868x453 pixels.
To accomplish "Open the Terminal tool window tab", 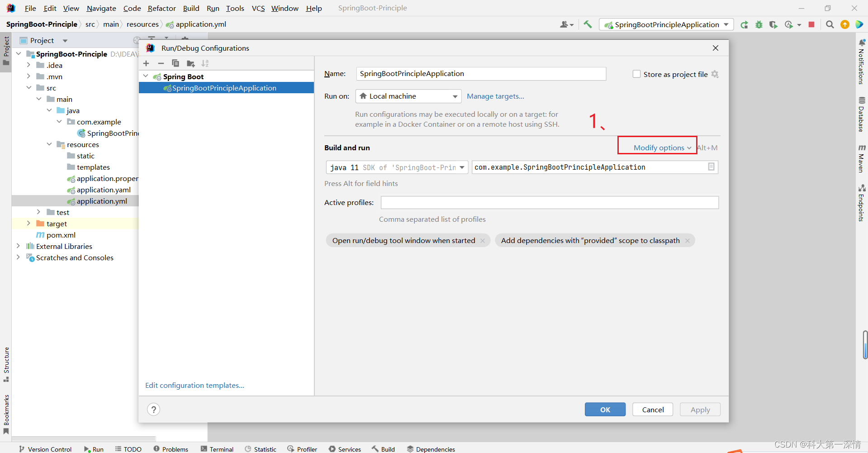I will tap(217, 449).
